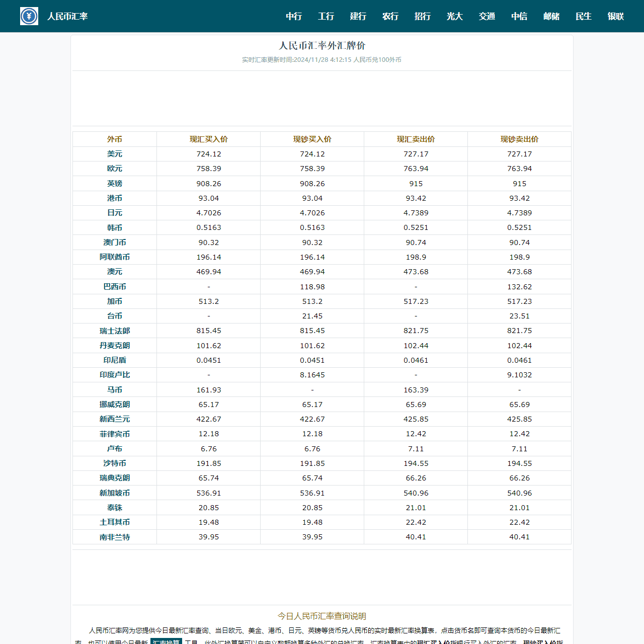Select 巴西币 现钞卖出价 value 132.62
644x644 pixels.
click(x=520, y=287)
